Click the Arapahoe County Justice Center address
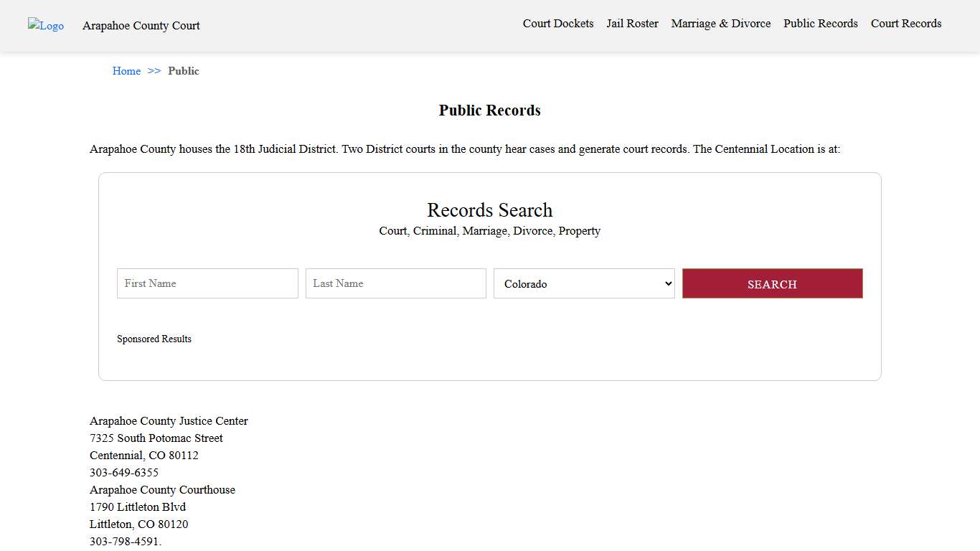This screenshot has height=551, width=980. [169, 420]
